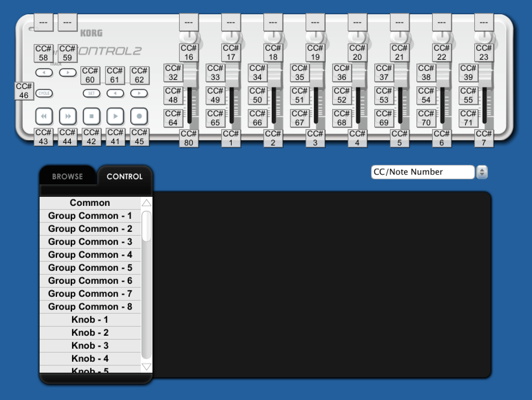Click the down arrow of the list scrollbar
This screenshot has height=400, width=532.
click(x=147, y=366)
